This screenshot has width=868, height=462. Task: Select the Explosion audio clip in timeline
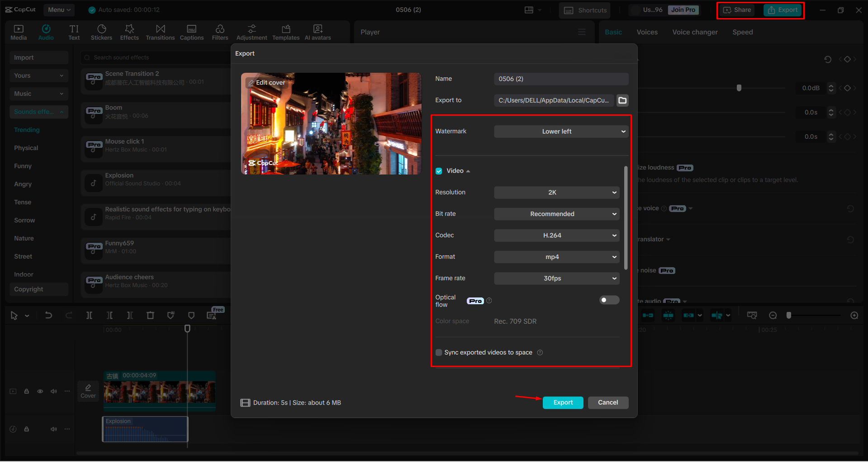pos(145,429)
